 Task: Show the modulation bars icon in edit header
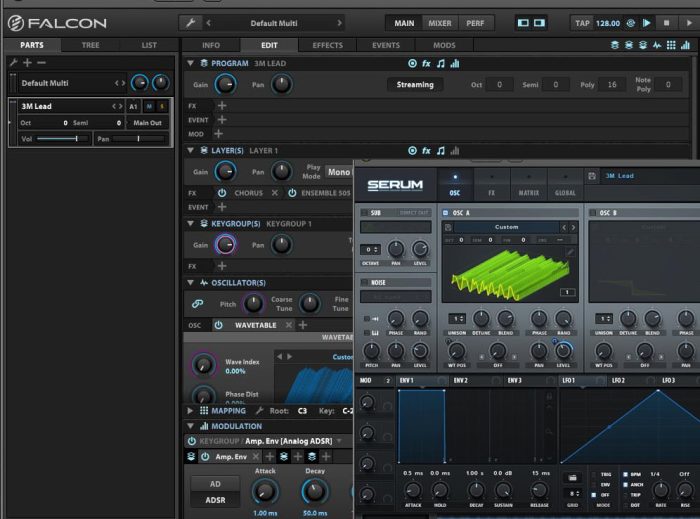(686, 45)
